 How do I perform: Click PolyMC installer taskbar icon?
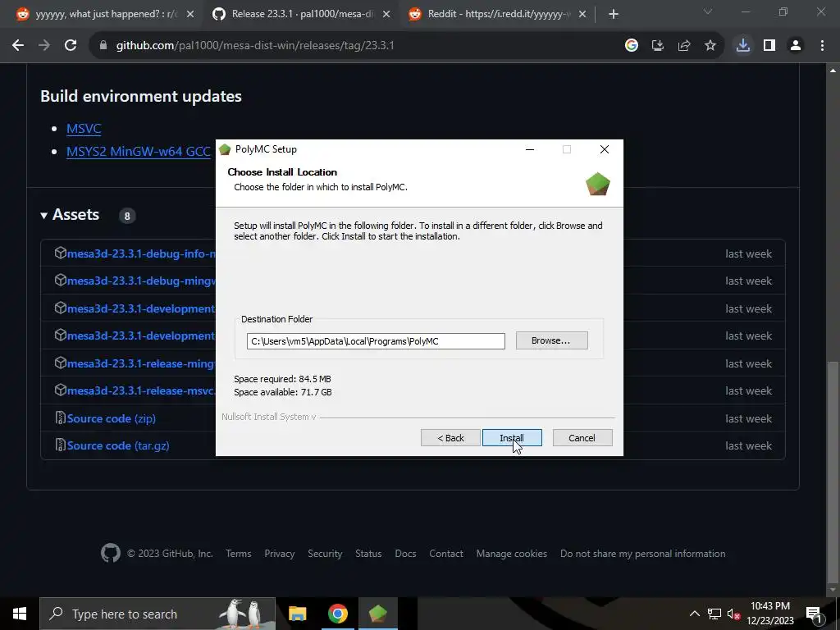377,614
